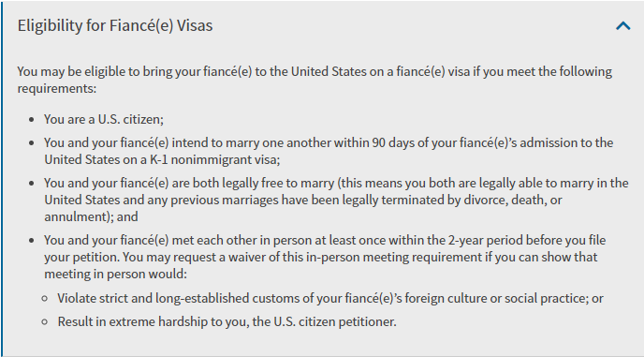The width and height of the screenshot is (644, 357).
Task: Click hollow circle marker beside 'Violate strict' item
Action: click(x=45, y=299)
